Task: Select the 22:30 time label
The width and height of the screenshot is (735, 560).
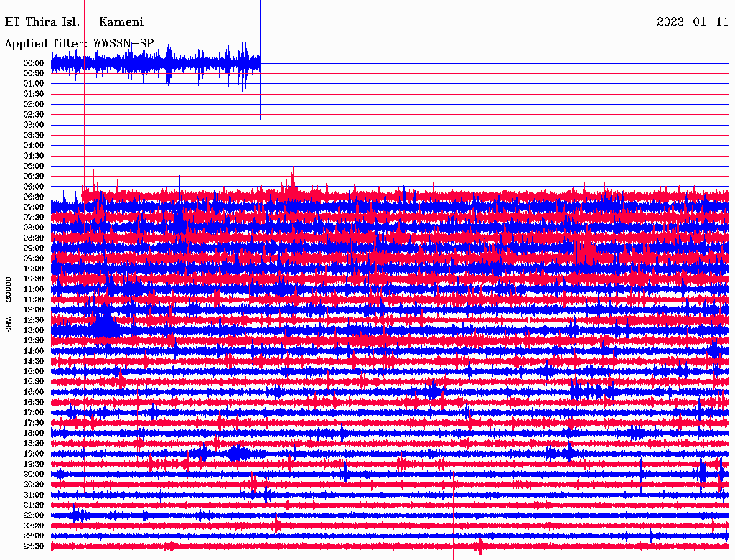Action: (x=34, y=526)
